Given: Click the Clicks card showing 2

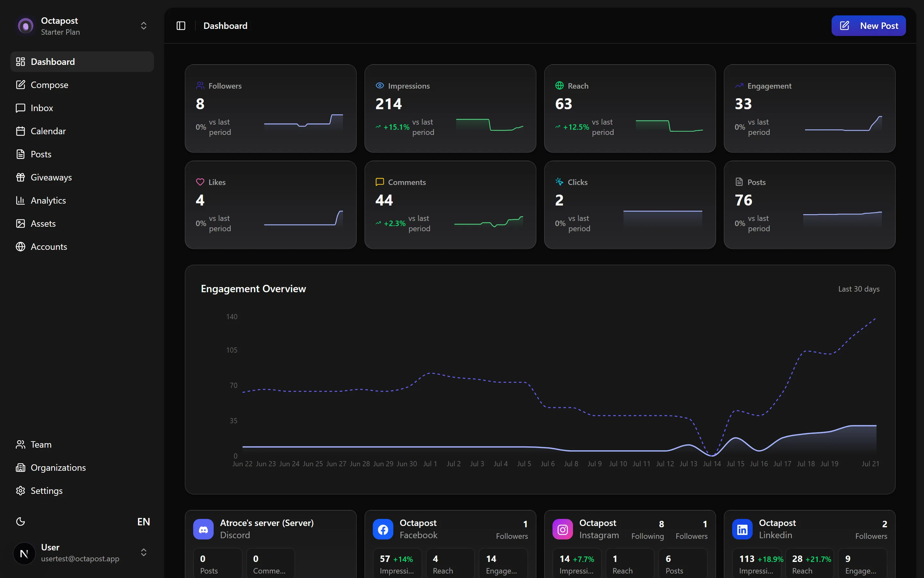Looking at the screenshot, I should coord(629,205).
